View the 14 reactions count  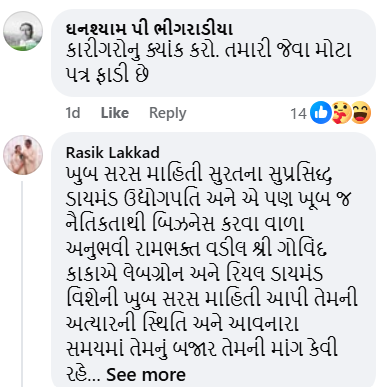pos(298,114)
